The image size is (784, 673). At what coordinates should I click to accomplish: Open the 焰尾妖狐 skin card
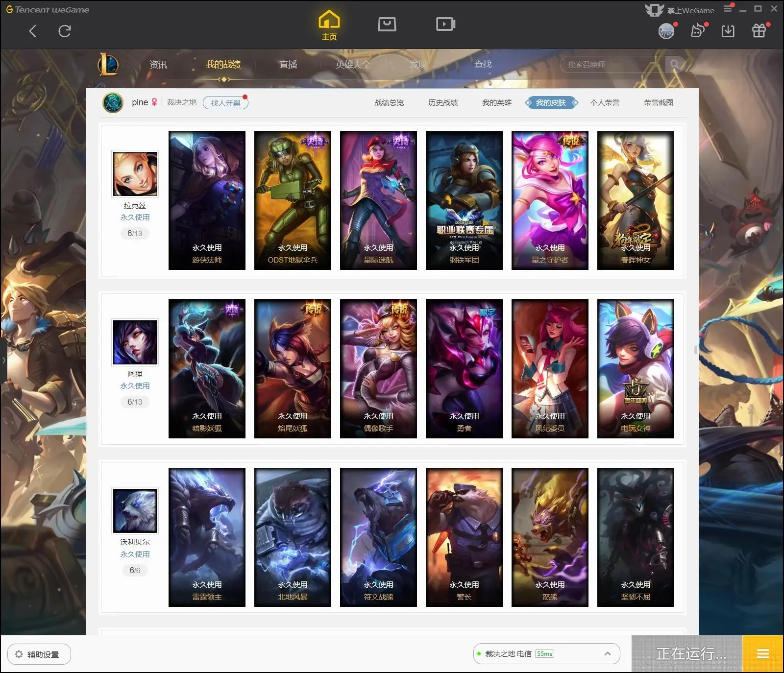tap(293, 369)
